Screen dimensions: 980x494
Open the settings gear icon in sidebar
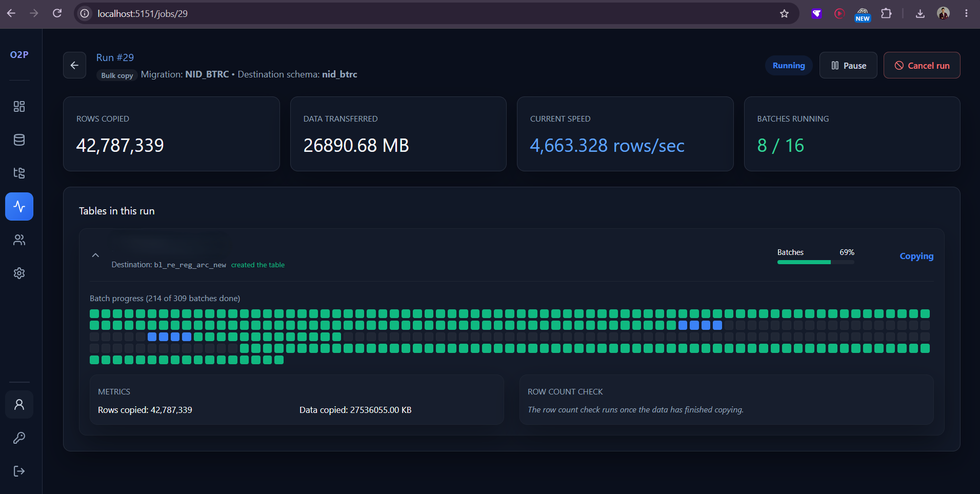coord(19,273)
